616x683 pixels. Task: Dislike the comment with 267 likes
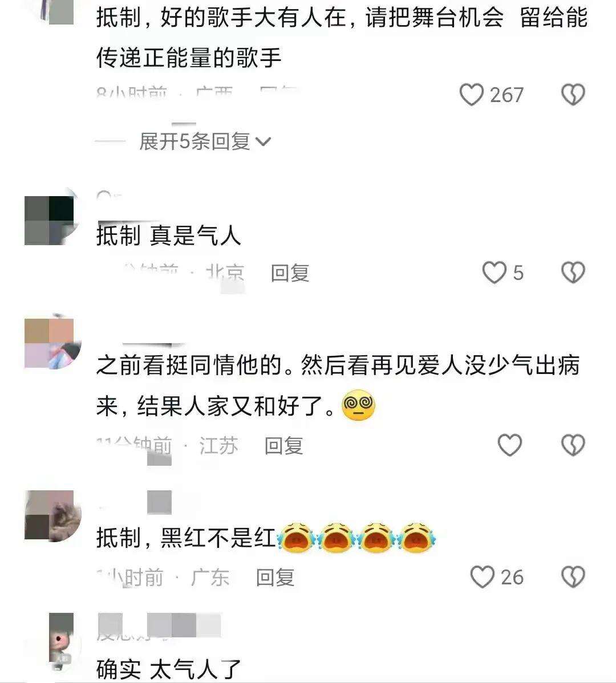(x=573, y=95)
